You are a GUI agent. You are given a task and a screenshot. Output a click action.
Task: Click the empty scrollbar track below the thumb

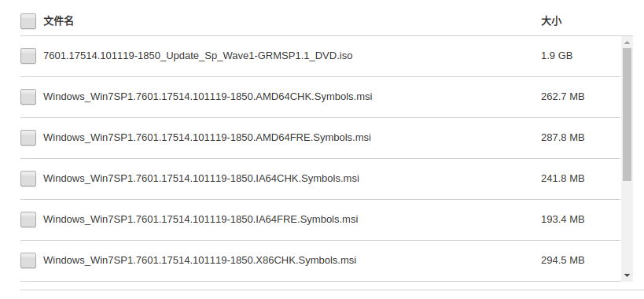(x=627, y=226)
